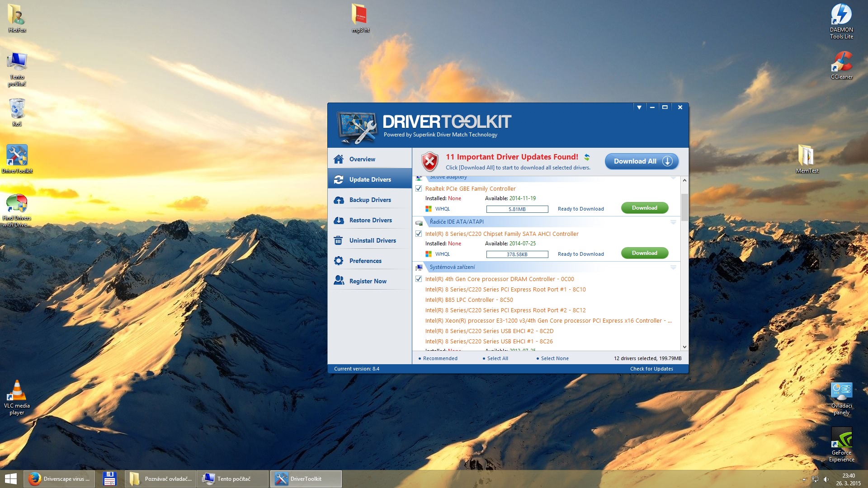Switch to the Restore Drivers tab

click(370, 221)
